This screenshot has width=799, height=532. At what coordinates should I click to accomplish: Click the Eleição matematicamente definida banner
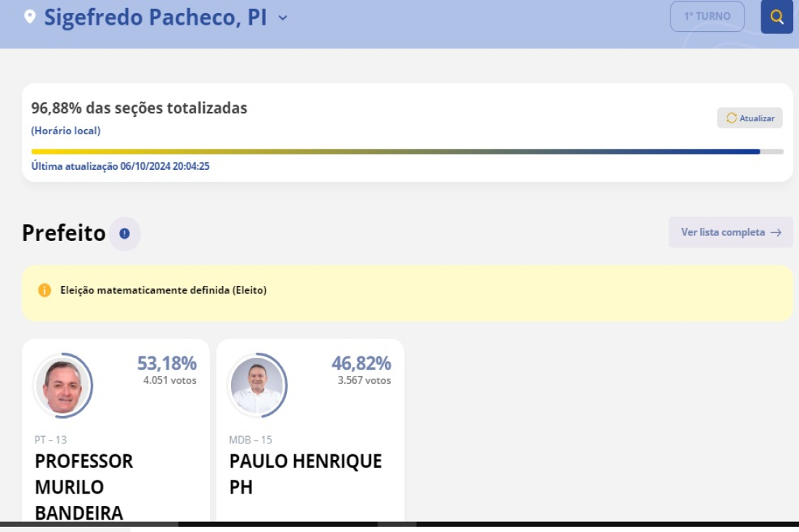click(x=407, y=293)
